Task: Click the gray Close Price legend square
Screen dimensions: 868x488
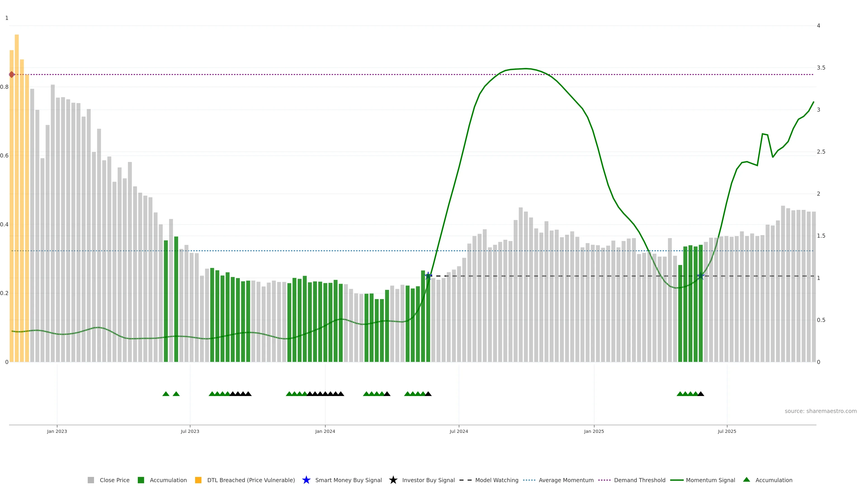Action: [91, 480]
